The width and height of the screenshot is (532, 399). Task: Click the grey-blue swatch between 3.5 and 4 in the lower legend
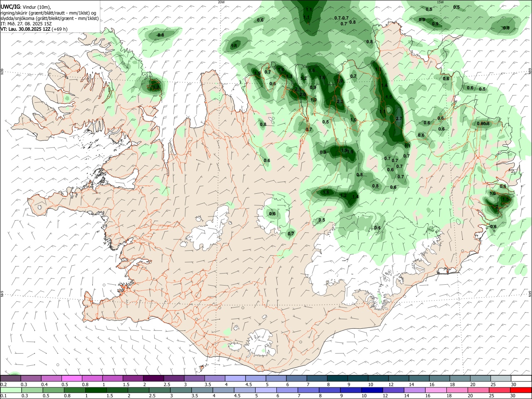click(202, 390)
